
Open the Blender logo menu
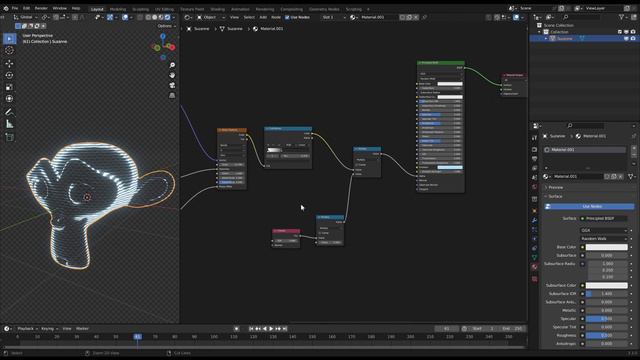6,8
